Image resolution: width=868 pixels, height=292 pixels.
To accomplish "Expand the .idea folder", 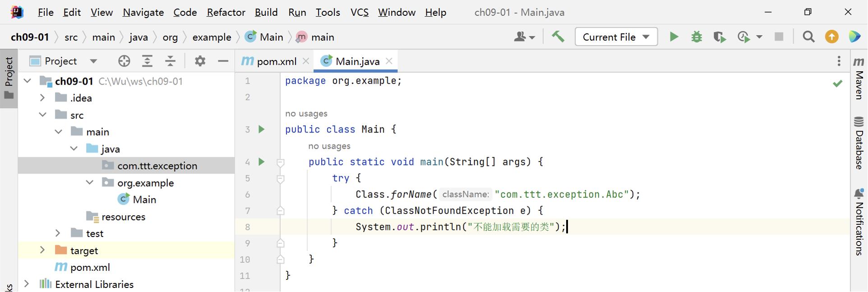I will 42,98.
